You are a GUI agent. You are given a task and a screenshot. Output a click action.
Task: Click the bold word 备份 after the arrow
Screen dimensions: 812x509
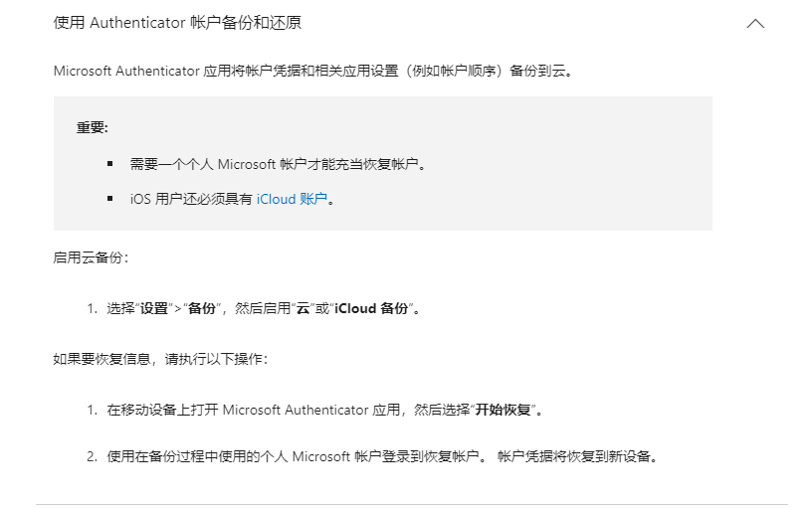coord(201,309)
